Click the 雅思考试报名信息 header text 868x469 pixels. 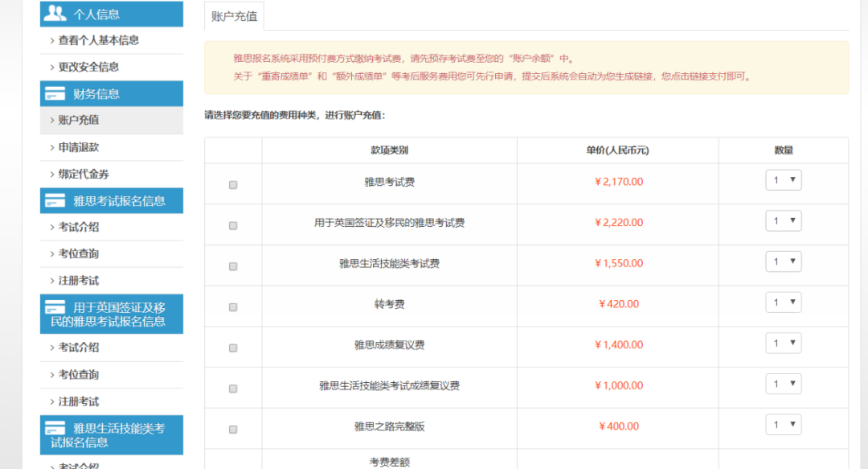tap(120, 201)
